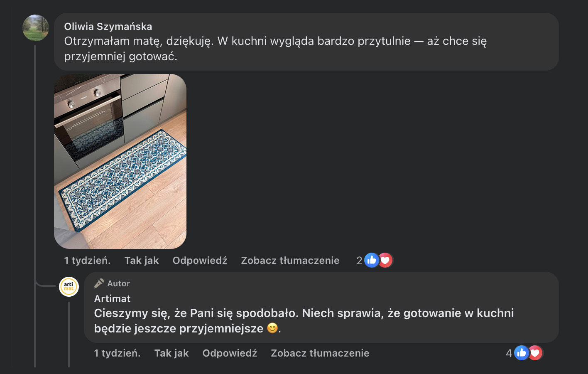Click the timestamp on Oliwia's comment
Screen dimensions: 588x374
87,261
